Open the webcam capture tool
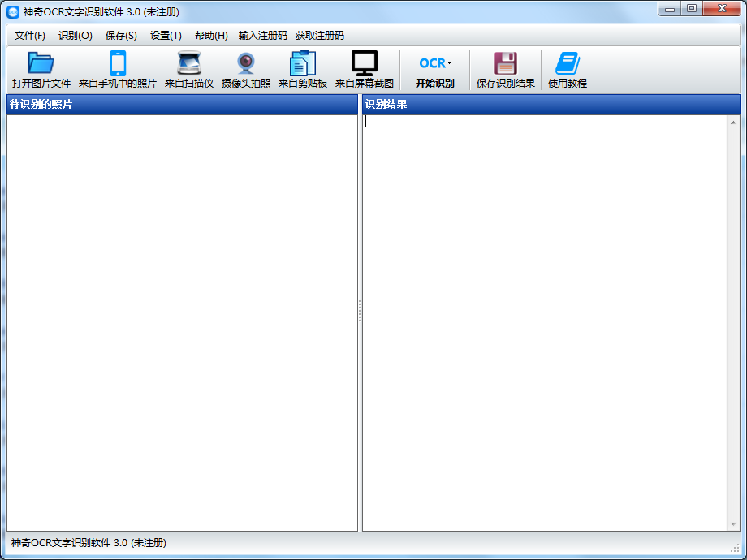747x560 pixels. [245, 63]
